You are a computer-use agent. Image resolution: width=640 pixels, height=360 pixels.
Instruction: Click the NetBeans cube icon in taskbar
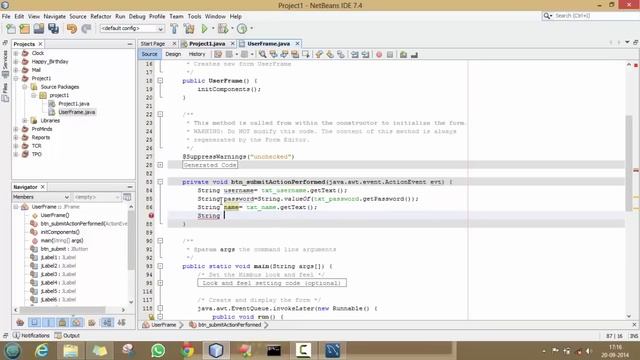click(216, 350)
